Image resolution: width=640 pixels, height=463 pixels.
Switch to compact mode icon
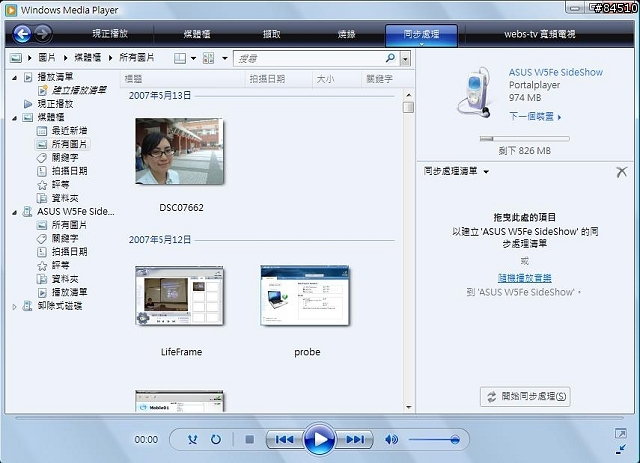point(620,450)
